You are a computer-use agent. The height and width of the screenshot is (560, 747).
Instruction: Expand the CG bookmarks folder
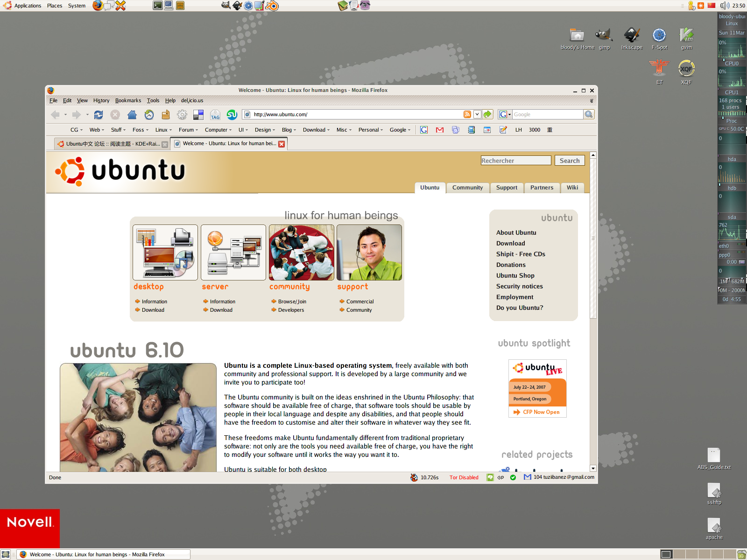(x=77, y=130)
